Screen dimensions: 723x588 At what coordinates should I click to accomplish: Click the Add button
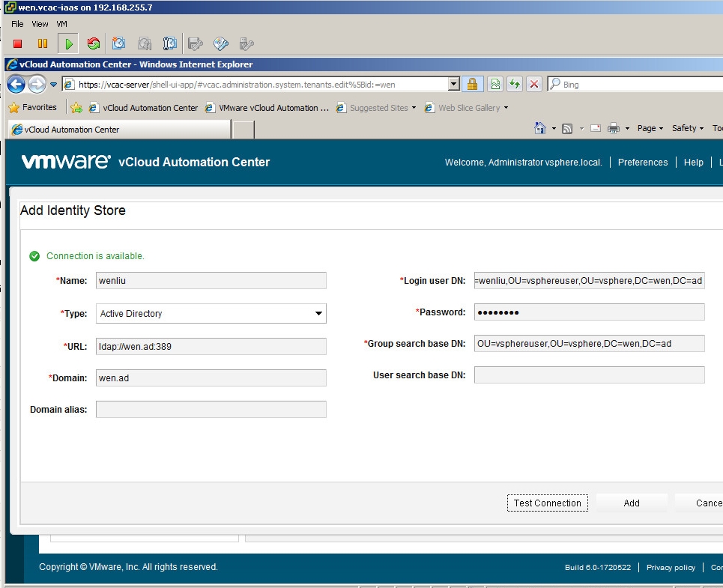632,503
